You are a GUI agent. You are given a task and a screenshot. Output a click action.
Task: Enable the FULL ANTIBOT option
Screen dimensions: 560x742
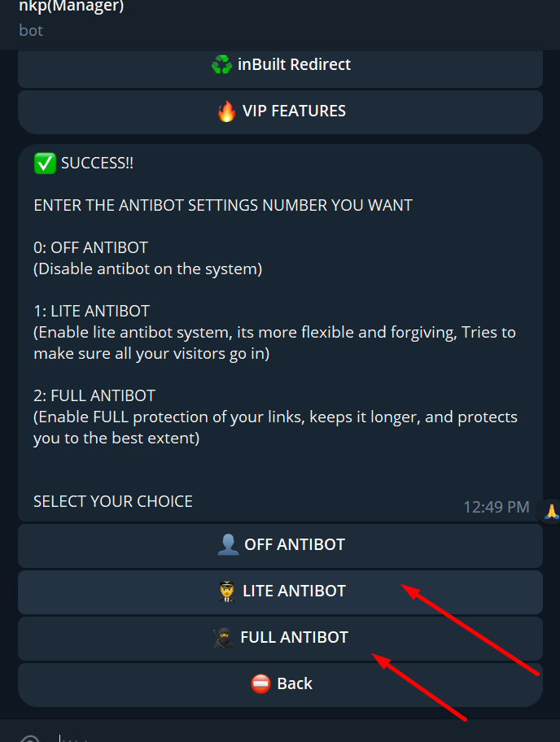[280, 639]
